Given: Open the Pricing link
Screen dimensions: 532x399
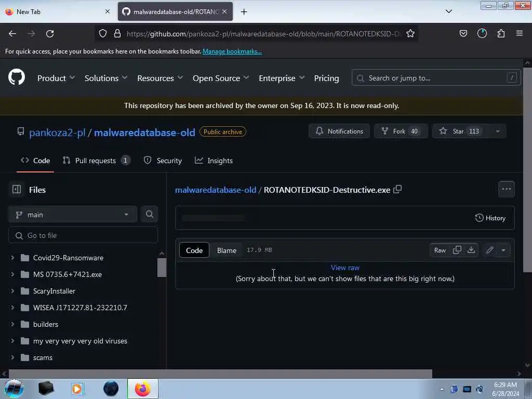Looking at the screenshot, I should pos(326,78).
